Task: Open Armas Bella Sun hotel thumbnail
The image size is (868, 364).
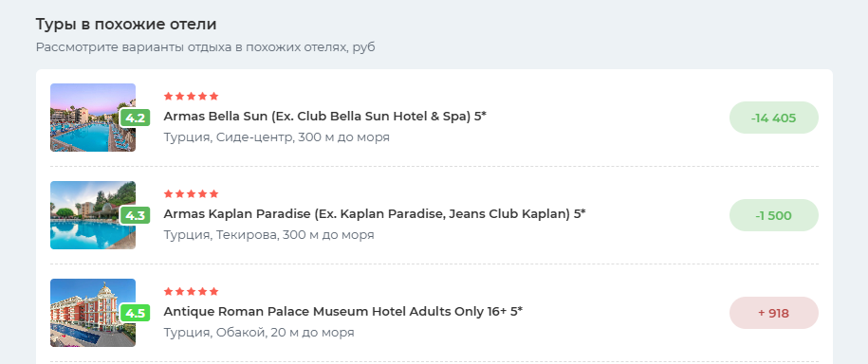Action: [92, 118]
